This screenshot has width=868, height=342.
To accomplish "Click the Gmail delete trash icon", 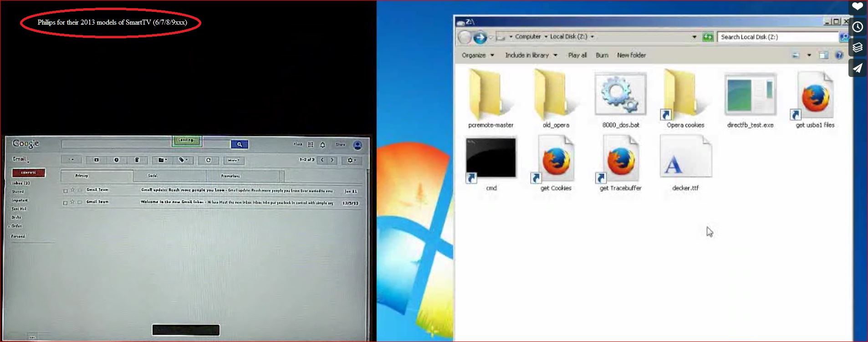I will [137, 160].
